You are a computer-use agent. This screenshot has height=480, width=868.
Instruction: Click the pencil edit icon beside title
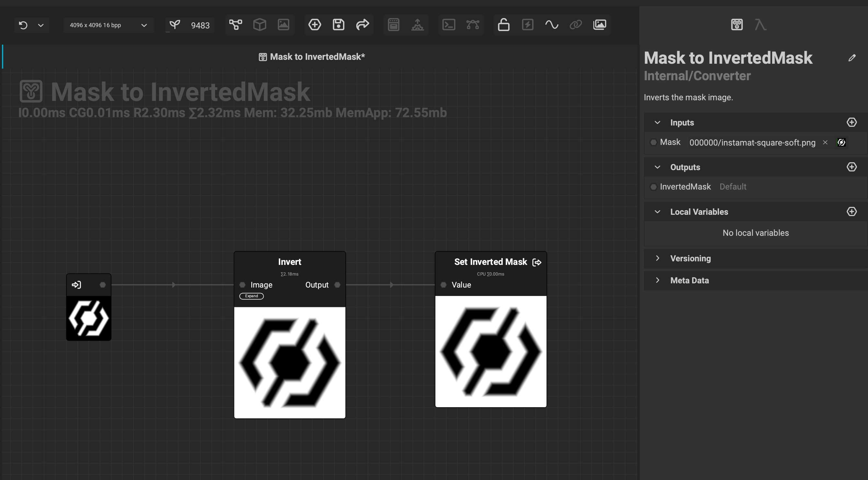click(x=852, y=58)
